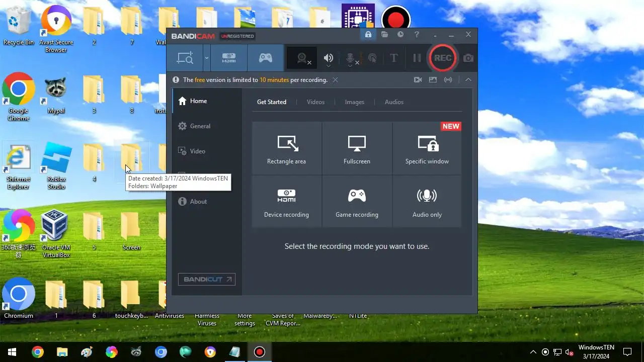Toggle speaker sound icon in toolbar

point(329,57)
